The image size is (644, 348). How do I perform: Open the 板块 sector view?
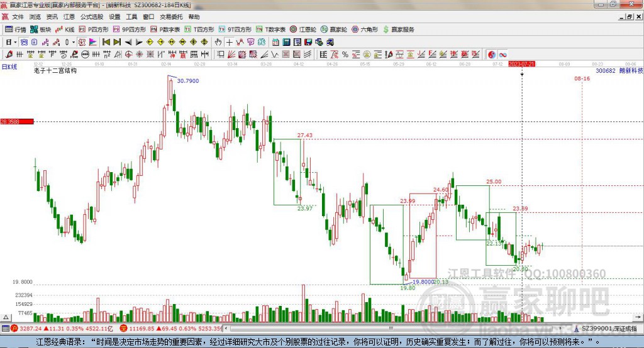pos(41,30)
